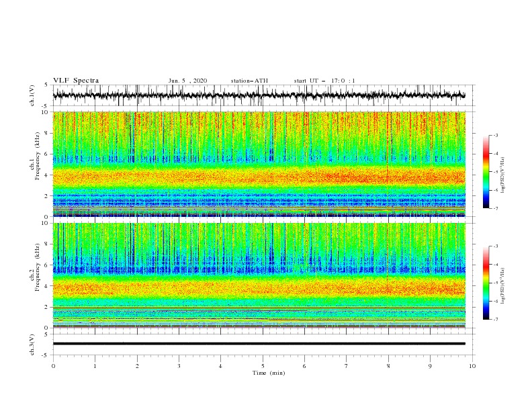Click the 'Time (min)' axis title

point(269,373)
